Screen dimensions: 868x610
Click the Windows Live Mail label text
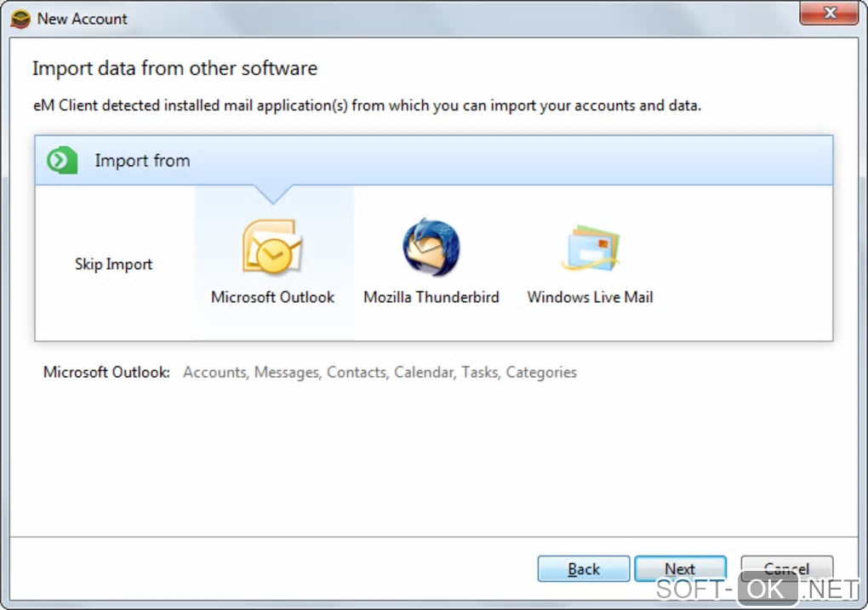(x=590, y=297)
